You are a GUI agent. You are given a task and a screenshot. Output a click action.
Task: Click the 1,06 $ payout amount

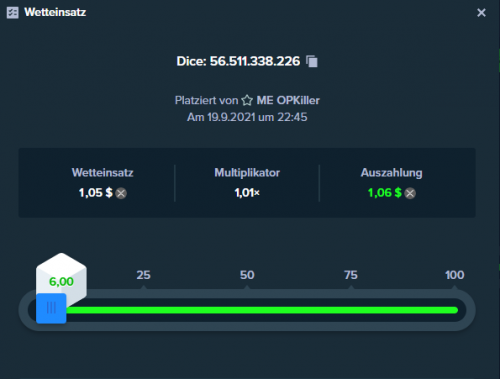[x=385, y=193]
